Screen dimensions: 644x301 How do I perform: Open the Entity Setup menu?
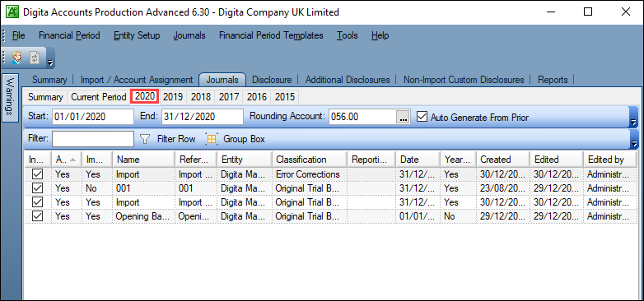137,35
